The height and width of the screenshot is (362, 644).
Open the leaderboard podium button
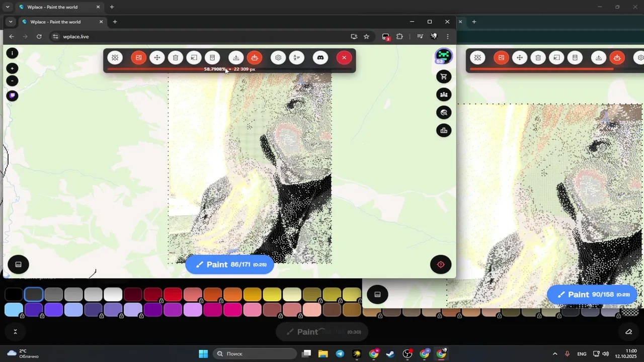[x=444, y=131]
